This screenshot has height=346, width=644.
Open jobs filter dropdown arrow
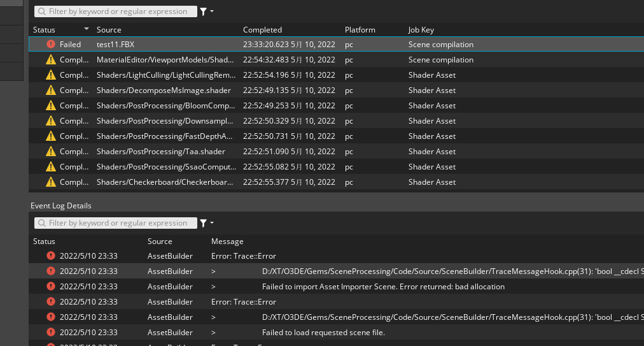(x=212, y=11)
